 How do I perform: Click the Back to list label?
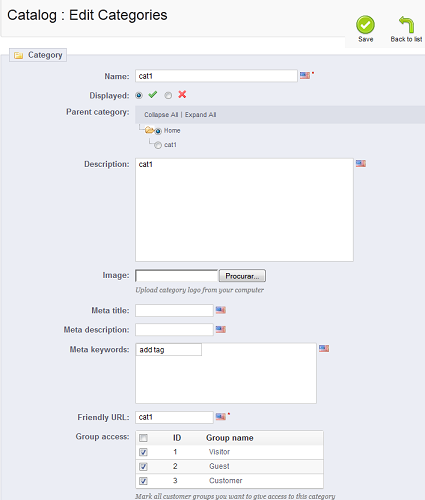point(406,39)
